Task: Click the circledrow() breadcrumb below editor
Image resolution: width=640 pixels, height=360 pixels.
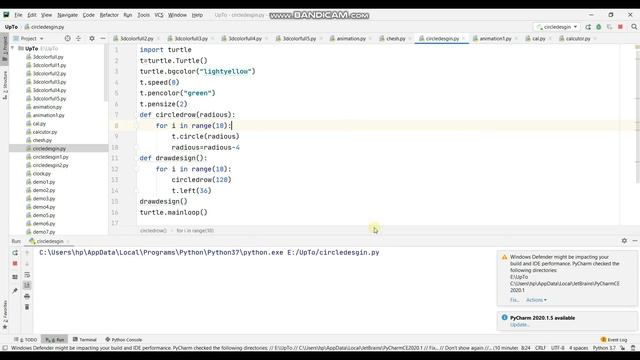Action: click(x=153, y=231)
